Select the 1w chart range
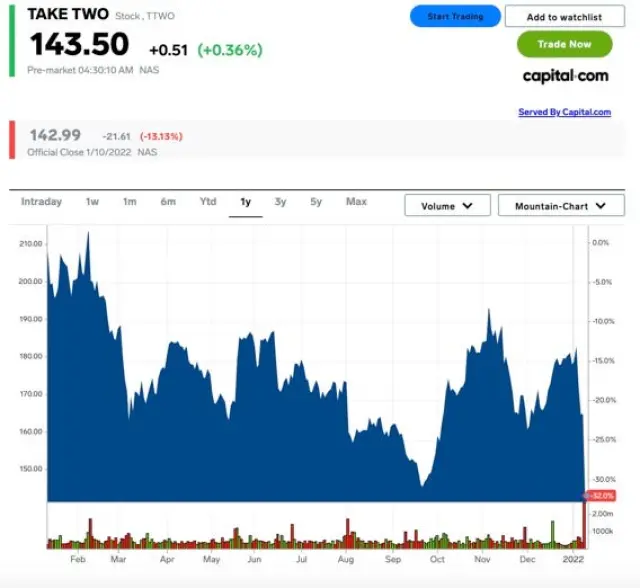 [92, 202]
